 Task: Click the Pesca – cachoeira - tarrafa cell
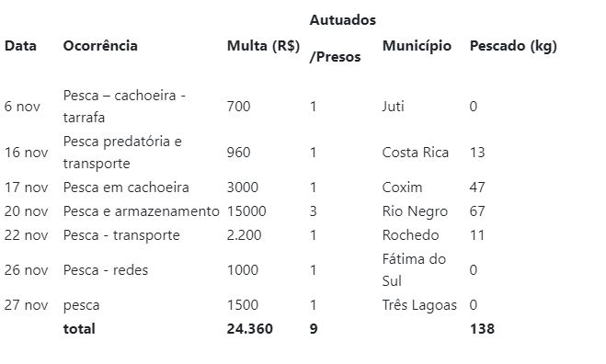[124, 107]
